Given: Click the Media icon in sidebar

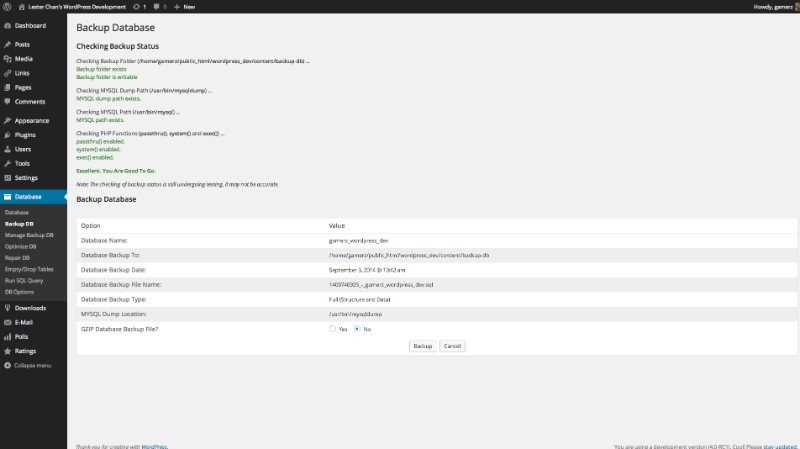Looking at the screenshot, I should click(8, 59).
